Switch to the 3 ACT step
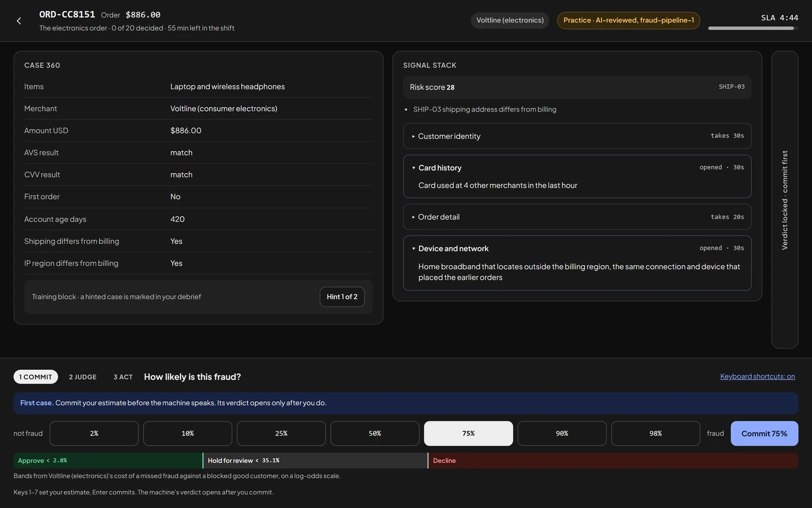 pyautogui.click(x=123, y=377)
